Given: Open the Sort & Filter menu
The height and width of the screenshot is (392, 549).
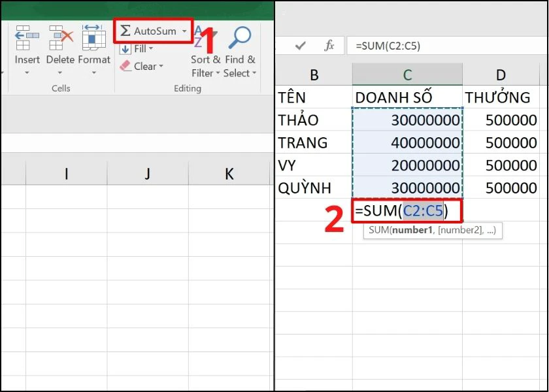Looking at the screenshot, I should coord(205,67).
